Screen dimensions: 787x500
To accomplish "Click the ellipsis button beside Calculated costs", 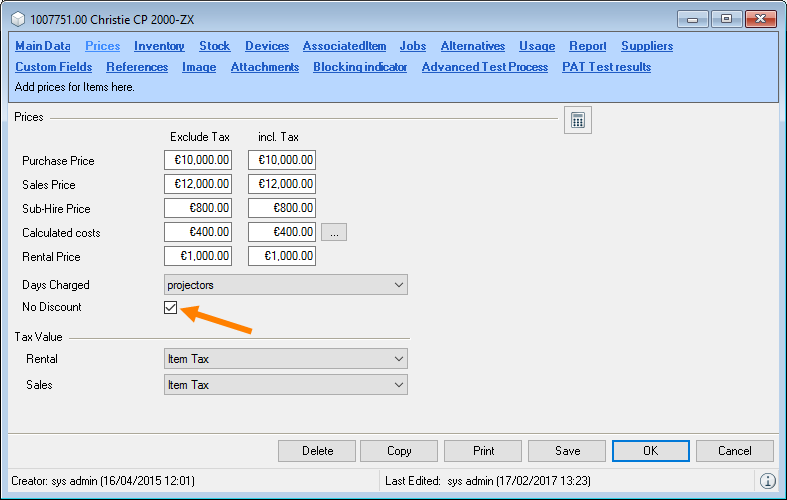I will click(334, 232).
